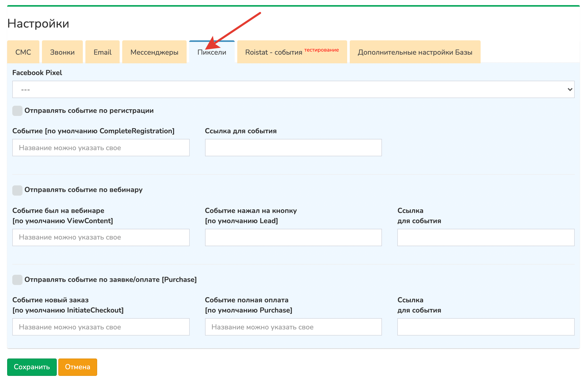Viewport: 588px width, 382px height.
Task: Focus the webinar event link field
Action: 485,237
